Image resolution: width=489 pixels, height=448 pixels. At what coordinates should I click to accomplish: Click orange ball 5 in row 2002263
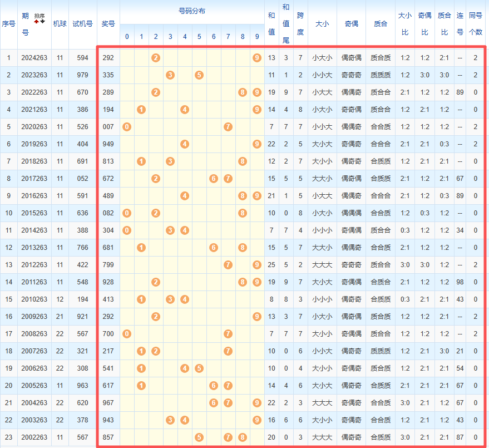pos(199,437)
